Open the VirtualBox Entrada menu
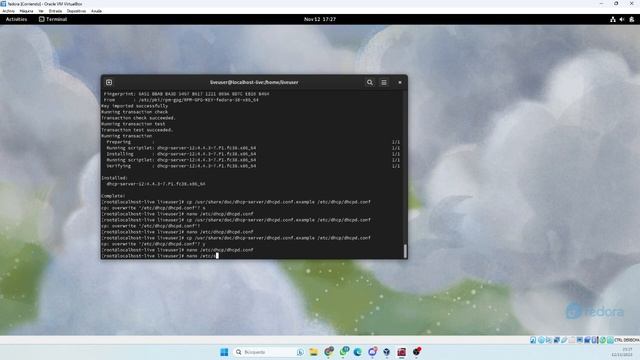 (56, 11)
